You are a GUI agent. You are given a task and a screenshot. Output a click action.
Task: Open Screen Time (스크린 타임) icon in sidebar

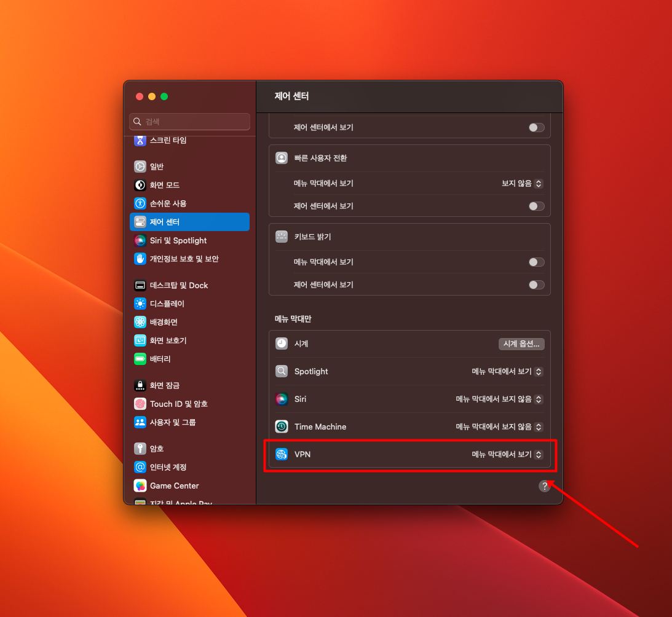click(x=140, y=140)
